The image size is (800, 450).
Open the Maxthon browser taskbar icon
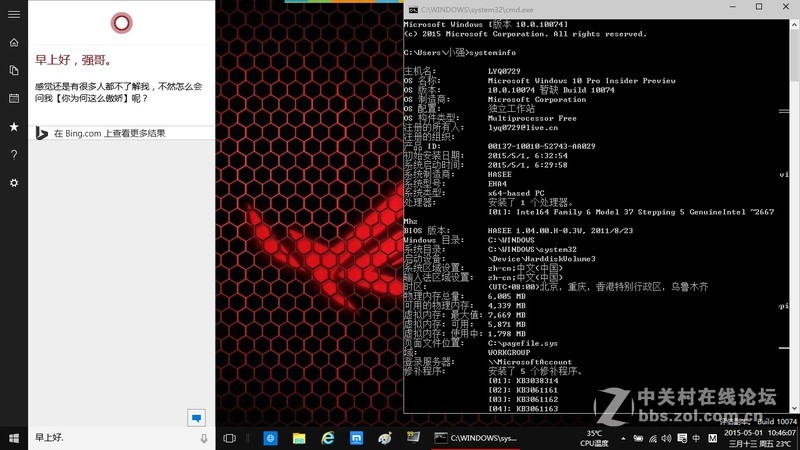pos(356,438)
